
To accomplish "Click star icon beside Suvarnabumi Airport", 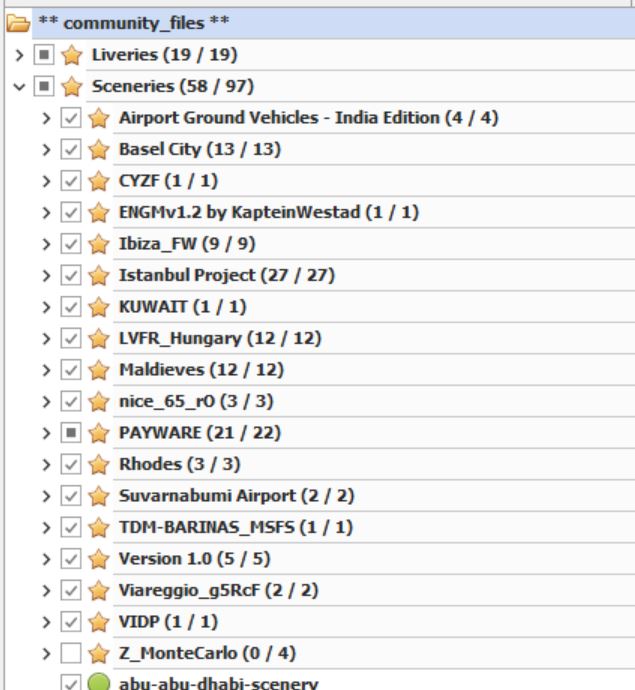I will pos(99,496).
